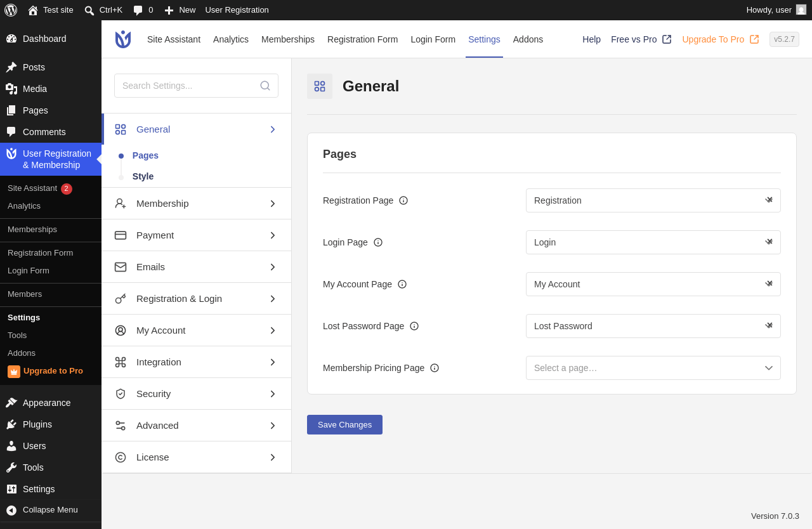This screenshot has height=529, width=812.
Task: Open Test site link in admin bar
Action: point(51,10)
